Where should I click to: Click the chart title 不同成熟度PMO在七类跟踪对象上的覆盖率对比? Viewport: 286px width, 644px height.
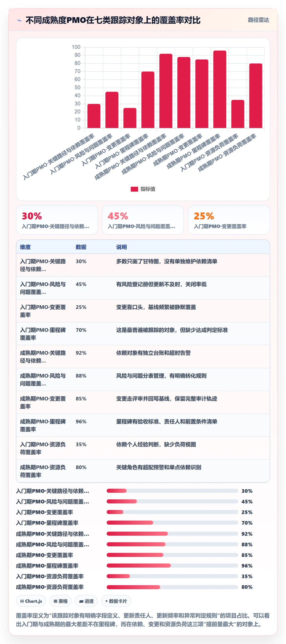point(113,20)
